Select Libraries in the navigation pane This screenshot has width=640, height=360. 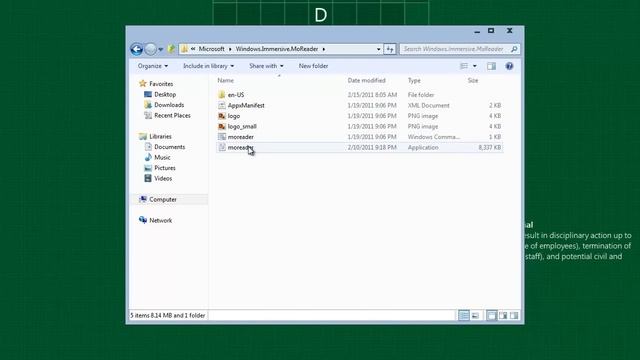(160, 136)
